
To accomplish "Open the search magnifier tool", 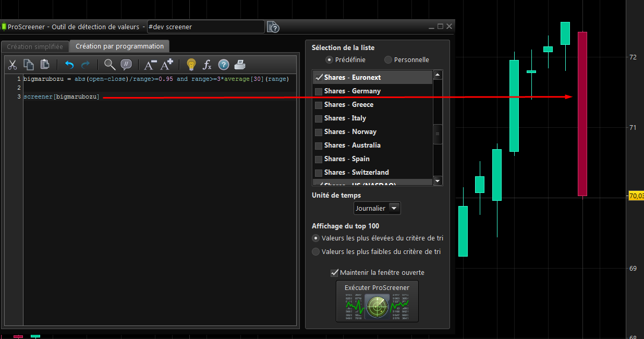I will (110, 65).
